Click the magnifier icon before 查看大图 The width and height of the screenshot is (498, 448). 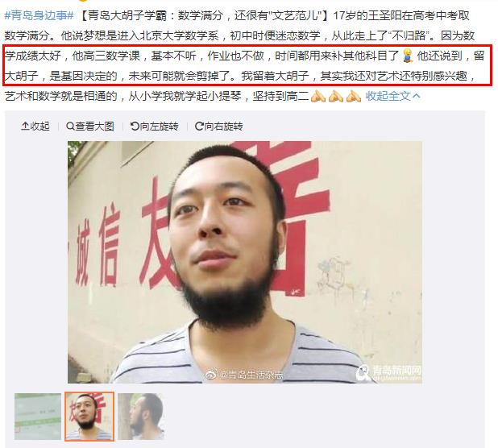point(70,127)
